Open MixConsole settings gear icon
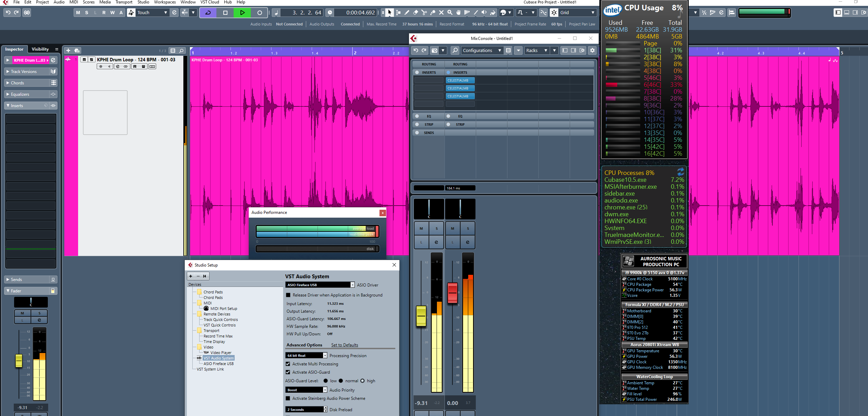The image size is (868, 416). pyautogui.click(x=592, y=50)
